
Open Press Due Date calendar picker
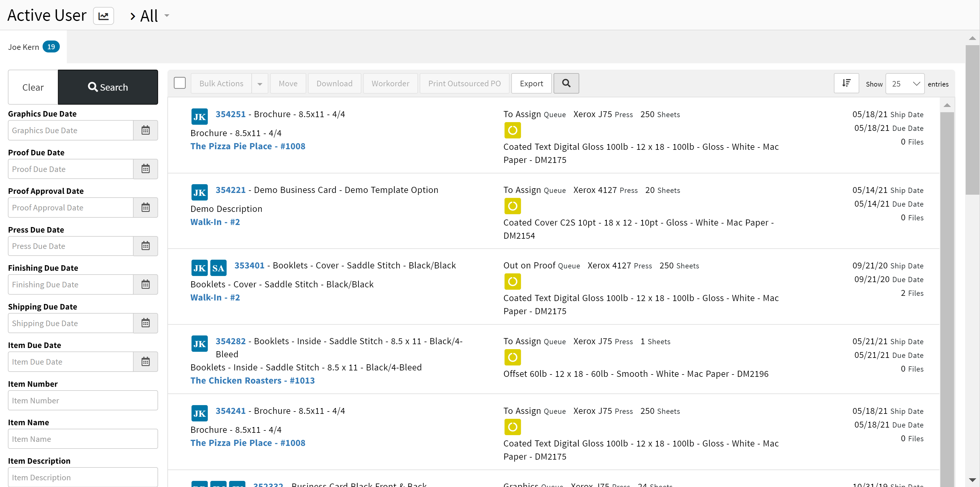145,246
